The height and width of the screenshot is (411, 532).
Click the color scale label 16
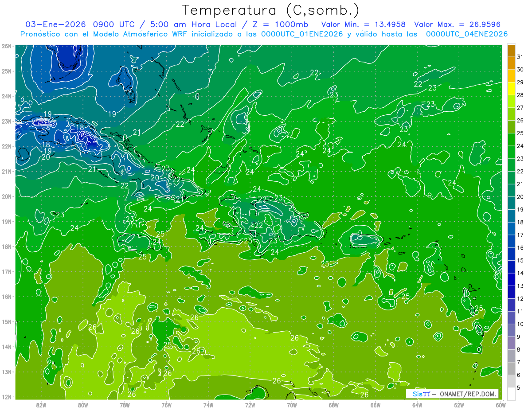(x=520, y=247)
